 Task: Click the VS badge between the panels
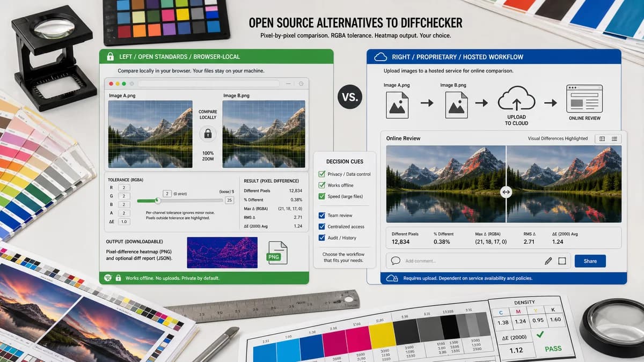[350, 97]
